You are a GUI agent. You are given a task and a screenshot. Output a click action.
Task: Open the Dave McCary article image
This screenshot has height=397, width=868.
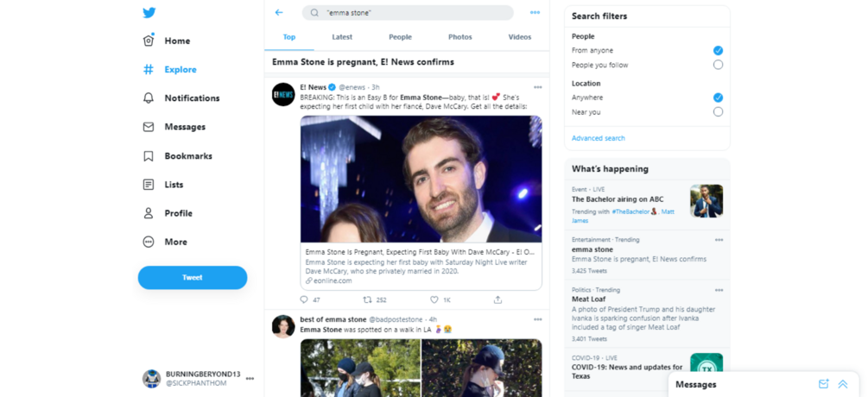click(421, 180)
